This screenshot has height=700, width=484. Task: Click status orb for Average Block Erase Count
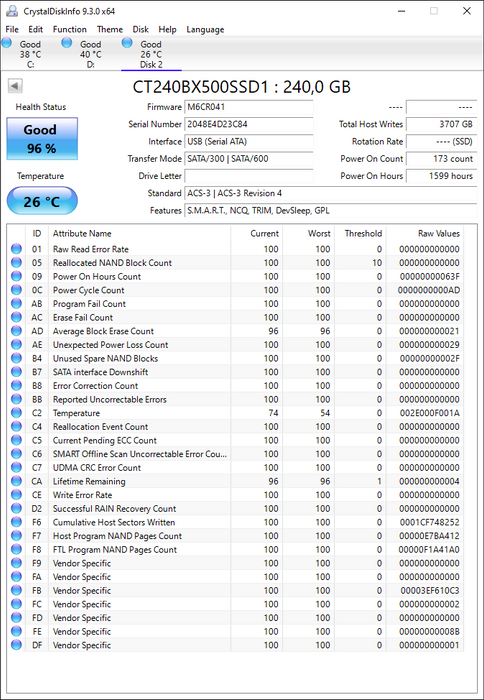click(x=17, y=331)
